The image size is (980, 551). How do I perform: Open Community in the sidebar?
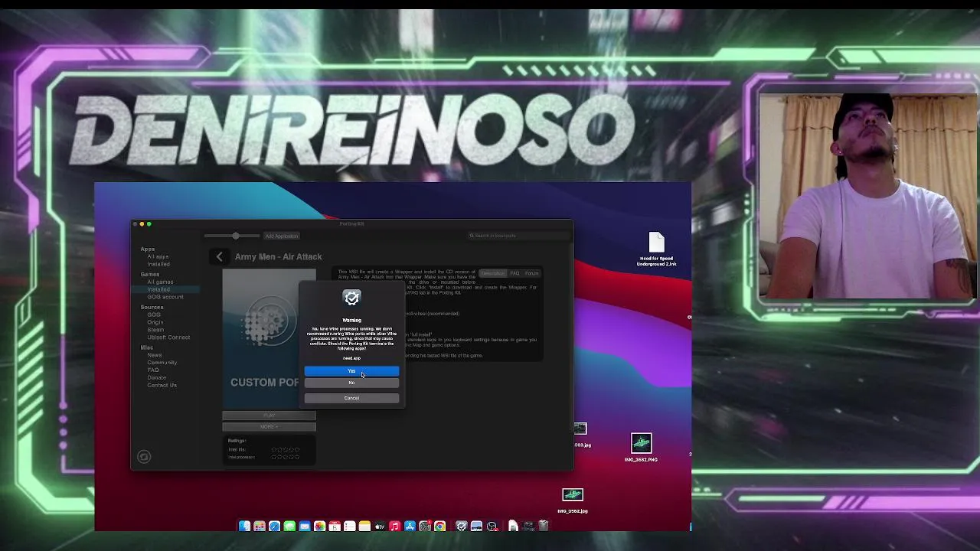162,363
